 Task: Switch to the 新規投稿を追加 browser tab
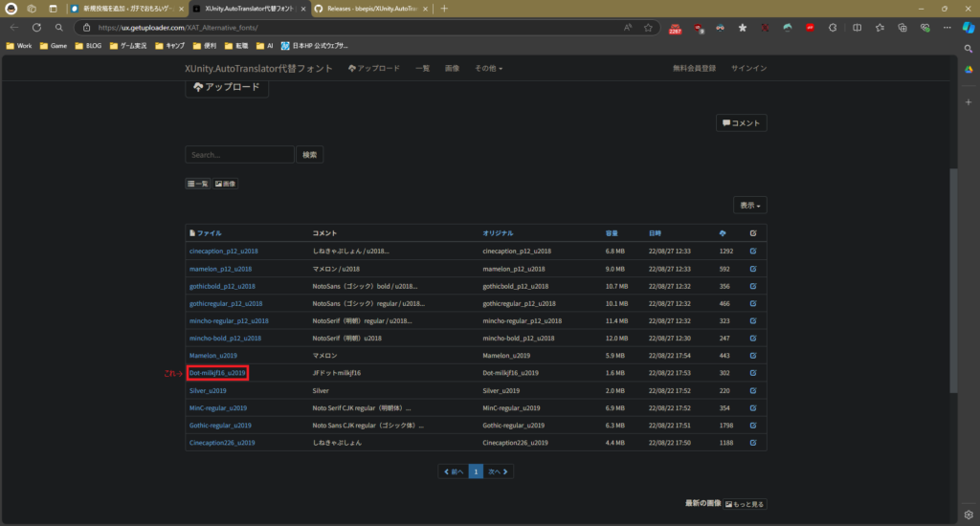[x=127, y=9]
